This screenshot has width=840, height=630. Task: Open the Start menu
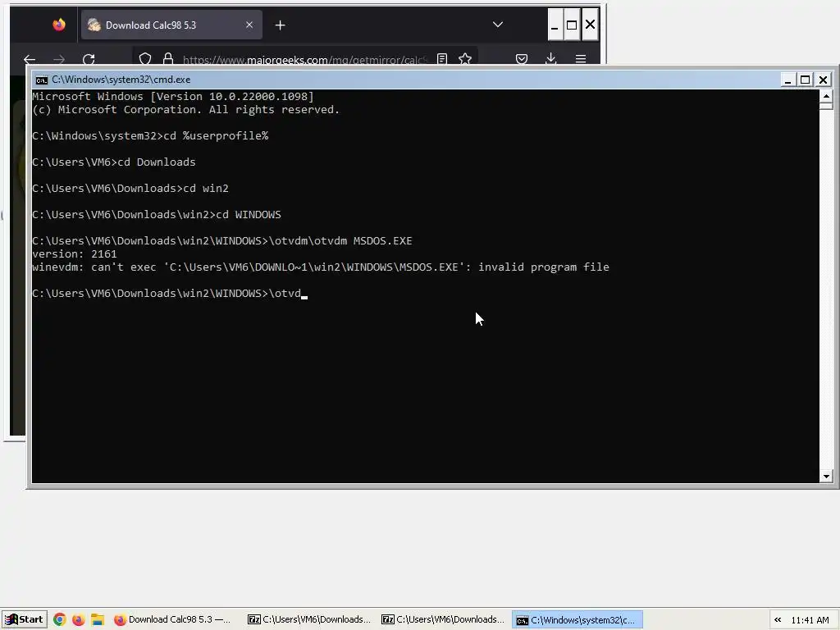coord(24,619)
